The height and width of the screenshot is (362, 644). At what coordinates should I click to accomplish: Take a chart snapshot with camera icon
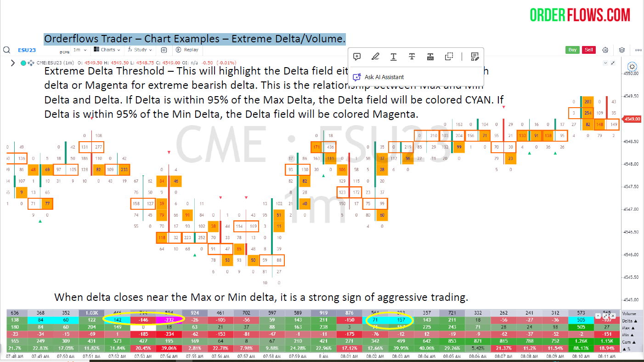[164, 50]
